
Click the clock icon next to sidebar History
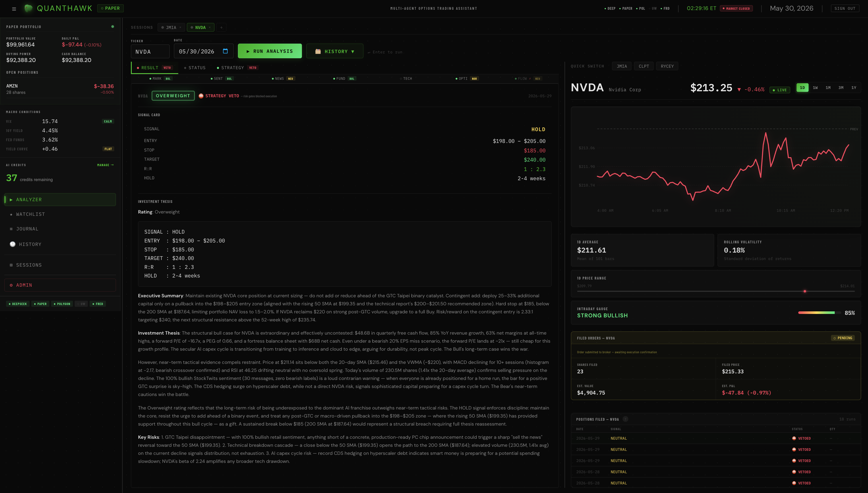click(x=13, y=244)
